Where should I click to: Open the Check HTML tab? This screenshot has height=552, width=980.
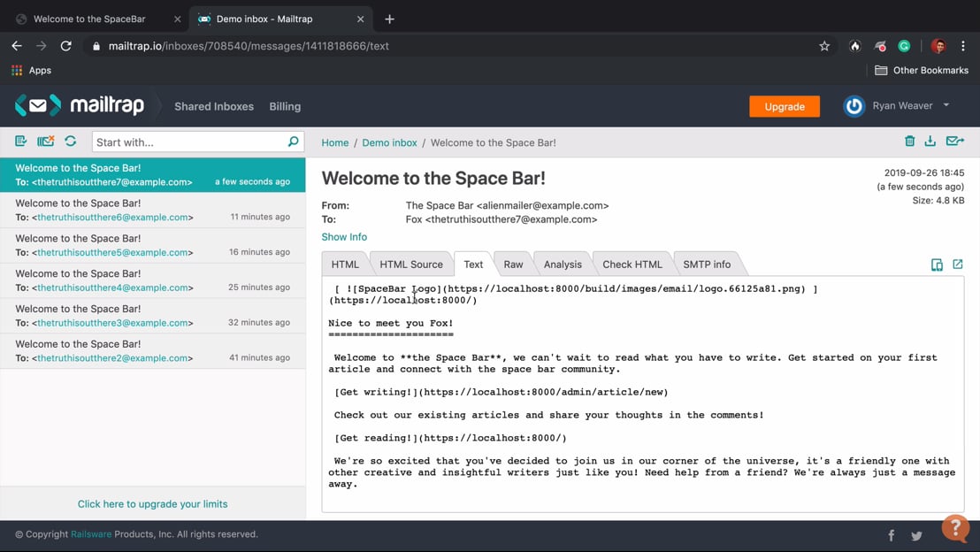coord(632,264)
